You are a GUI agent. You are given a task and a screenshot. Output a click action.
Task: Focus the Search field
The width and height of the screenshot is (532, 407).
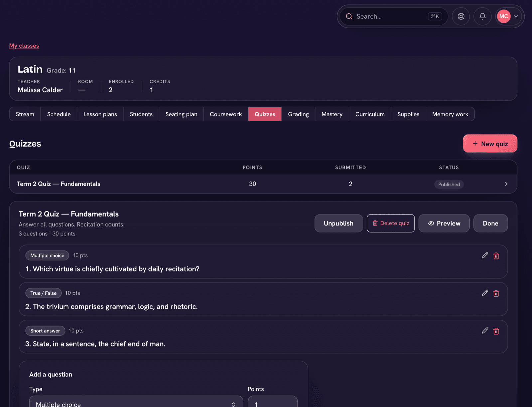click(x=394, y=16)
